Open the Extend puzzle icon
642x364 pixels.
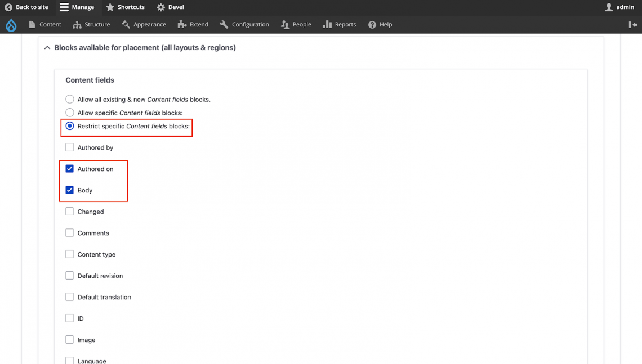pos(182,25)
